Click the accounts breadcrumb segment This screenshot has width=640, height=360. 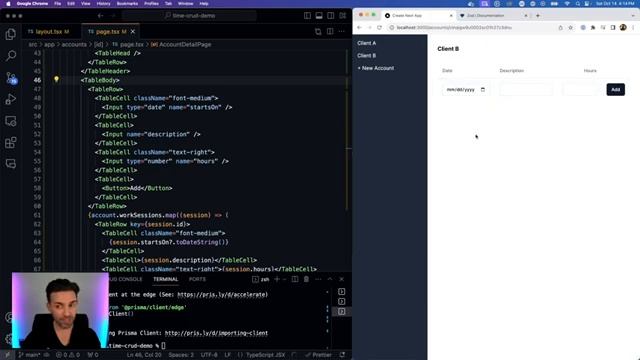[x=74, y=44]
